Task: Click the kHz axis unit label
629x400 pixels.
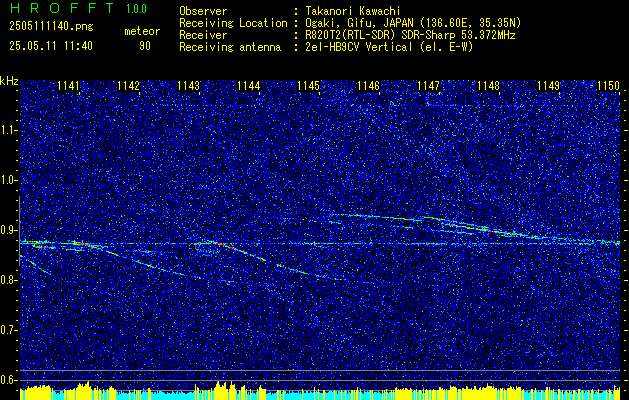Action: tap(9, 81)
